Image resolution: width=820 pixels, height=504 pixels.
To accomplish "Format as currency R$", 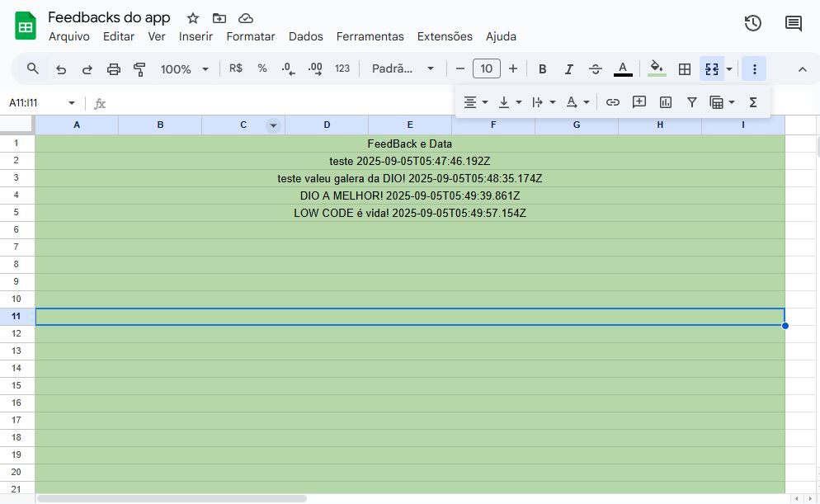I will click(x=236, y=68).
